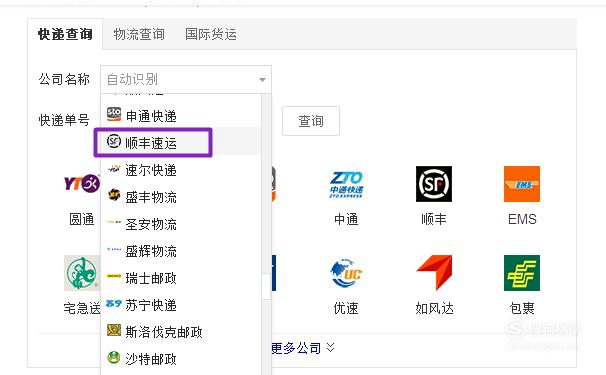Select 顺丰速运 from the dropdown list
The height and width of the screenshot is (375, 606).
[181, 143]
